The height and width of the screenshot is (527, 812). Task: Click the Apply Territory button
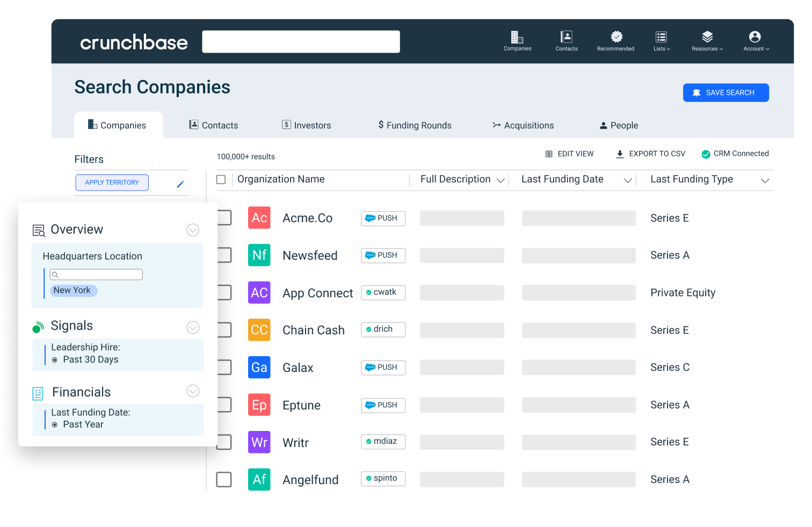112,182
